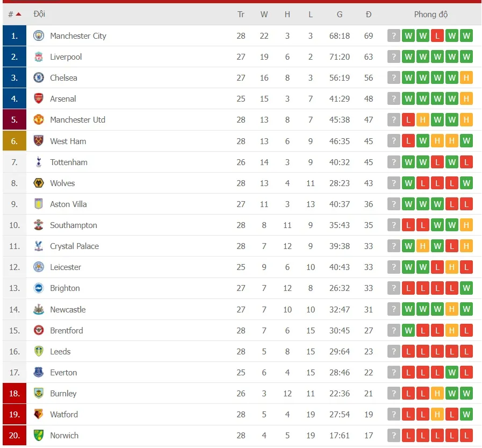This screenshot has width=482, height=448.
Task: Click the Tr column header
Action: point(241,15)
